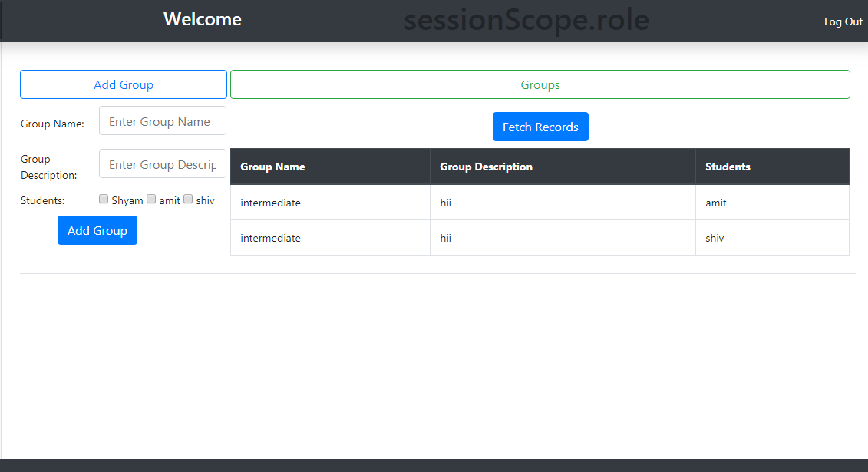Click the Log Out link
868x472 pixels.
tap(843, 21)
